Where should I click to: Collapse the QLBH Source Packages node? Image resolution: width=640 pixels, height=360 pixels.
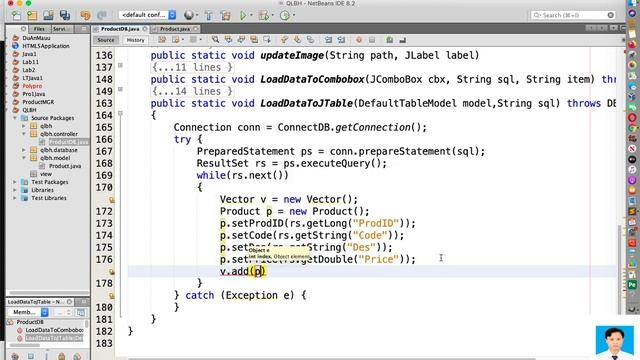[x=15, y=118]
